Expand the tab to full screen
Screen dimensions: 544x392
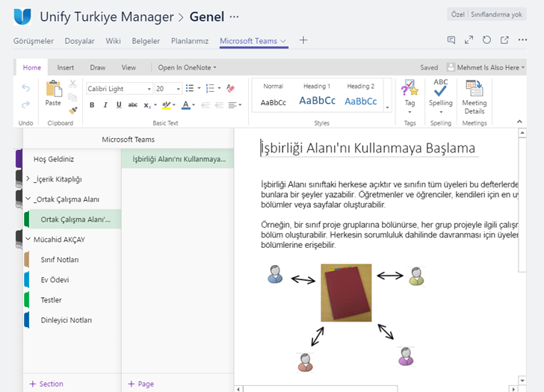click(x=469, y=40)
